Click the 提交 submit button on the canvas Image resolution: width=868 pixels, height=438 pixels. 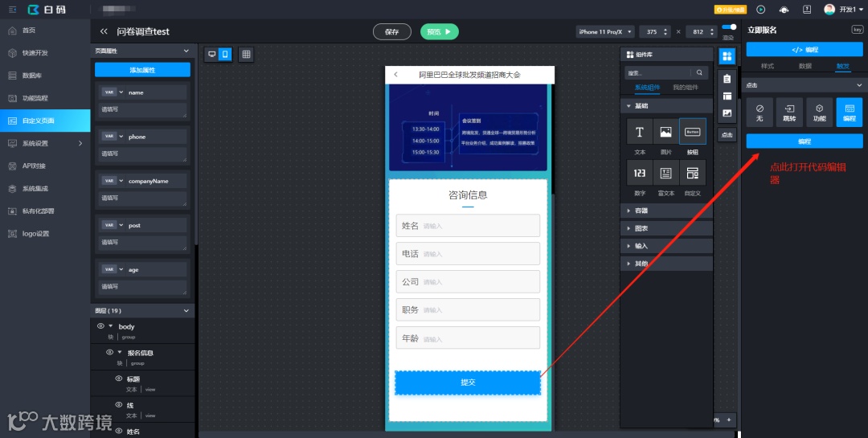(468, 383)
